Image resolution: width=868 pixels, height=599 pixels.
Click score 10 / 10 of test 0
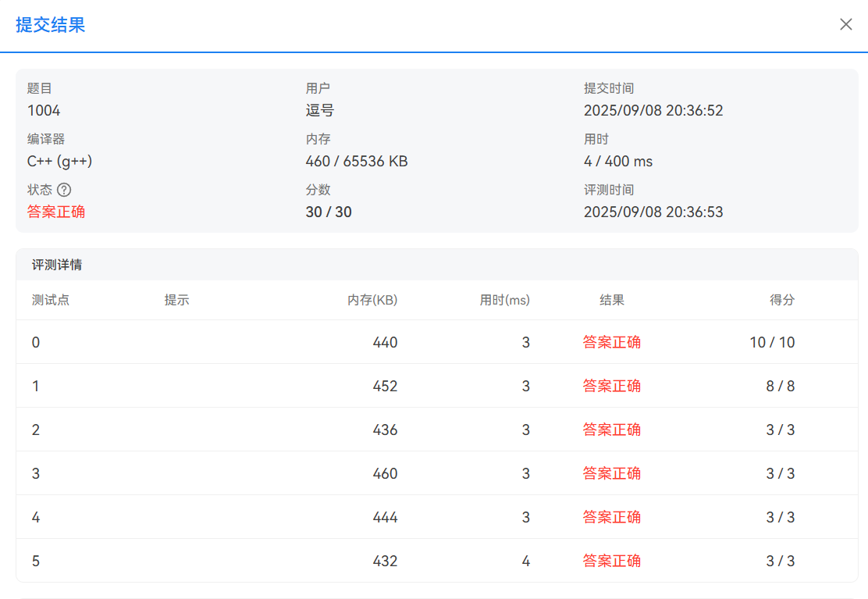pos(772,342)
